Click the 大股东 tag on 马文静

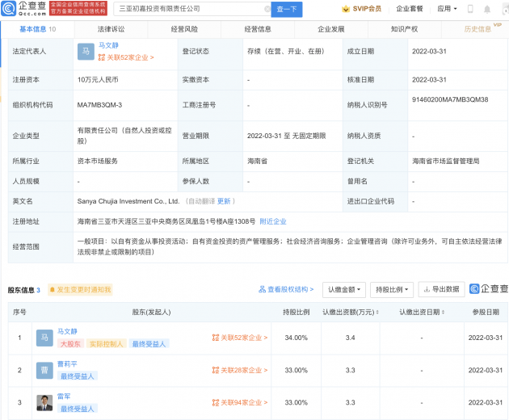(70, 344)
